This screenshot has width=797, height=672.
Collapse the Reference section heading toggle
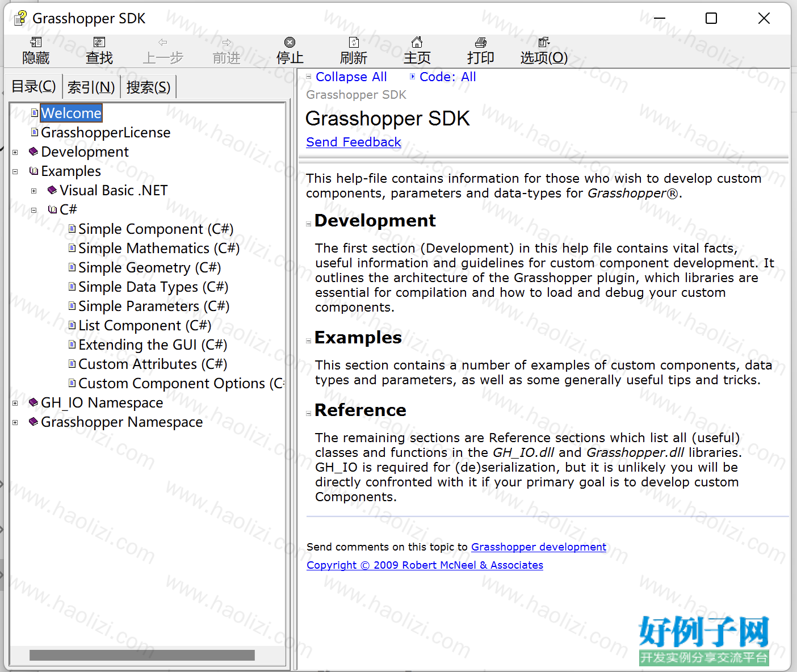(309, 413)
